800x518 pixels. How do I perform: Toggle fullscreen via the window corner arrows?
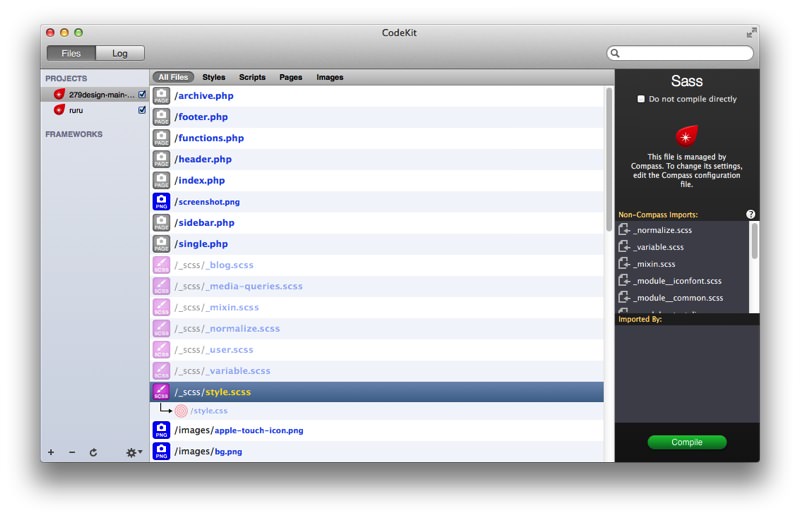coord(751,33)
